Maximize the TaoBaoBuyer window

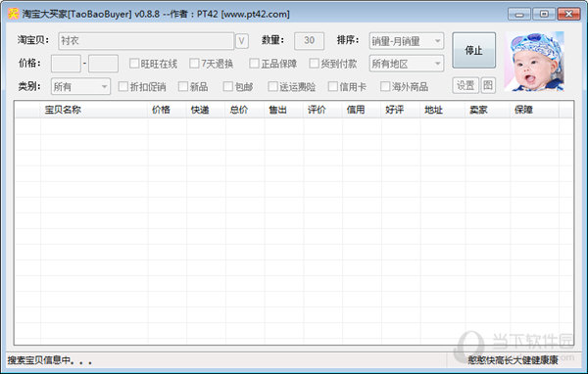(544, 15)
